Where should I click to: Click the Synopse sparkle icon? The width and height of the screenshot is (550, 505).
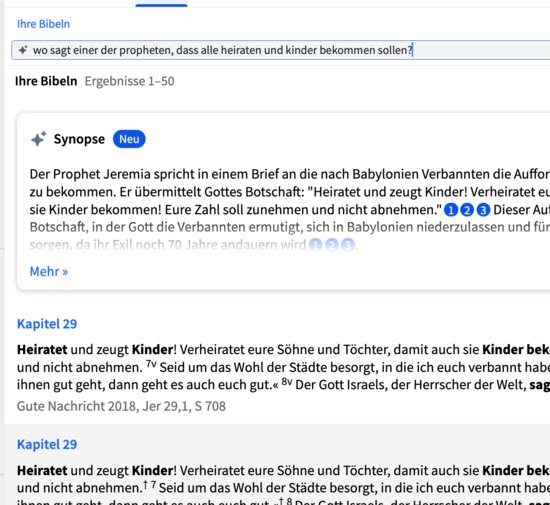pos(39,139)
